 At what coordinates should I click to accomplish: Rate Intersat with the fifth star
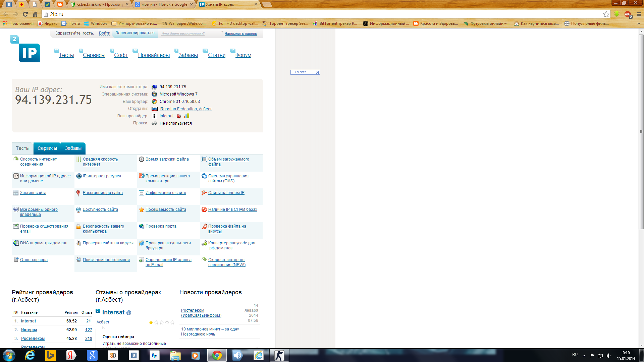[x=172, y=322]
